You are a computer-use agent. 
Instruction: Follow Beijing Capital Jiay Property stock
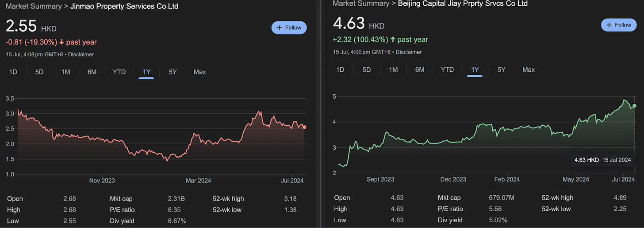[618, 25]
